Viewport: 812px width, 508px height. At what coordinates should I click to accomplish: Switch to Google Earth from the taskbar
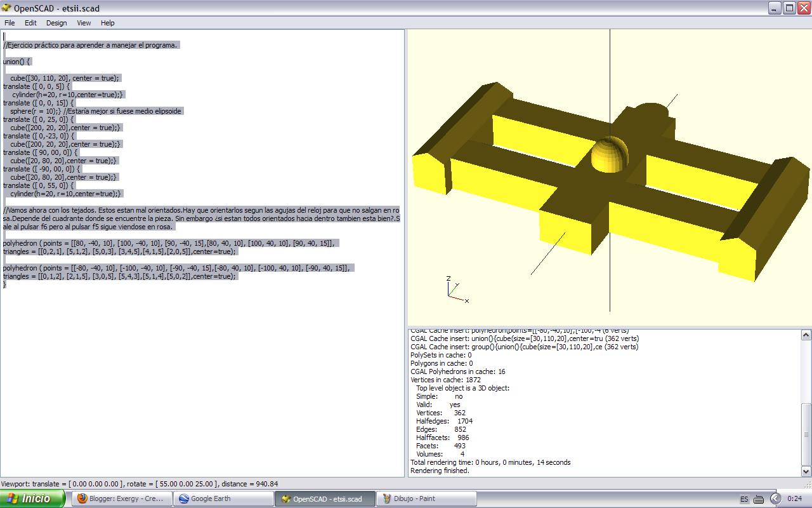point(223,498)
